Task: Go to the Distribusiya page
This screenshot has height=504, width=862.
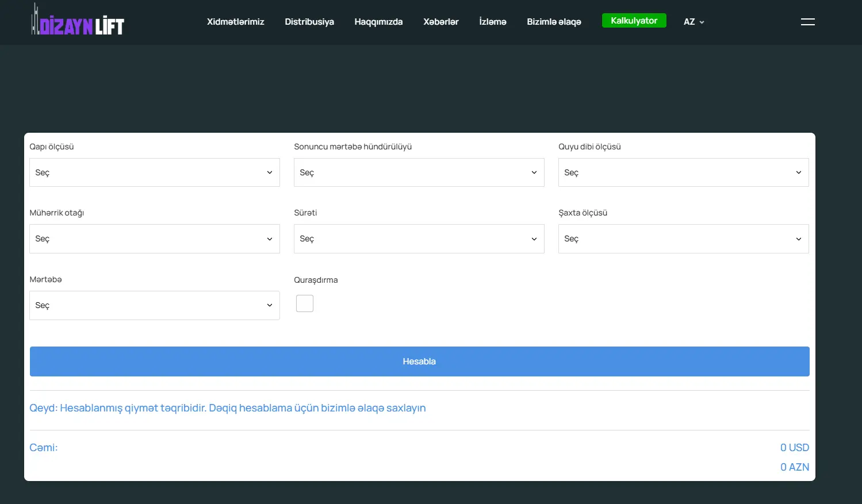Action: click(x=309, y=22)
